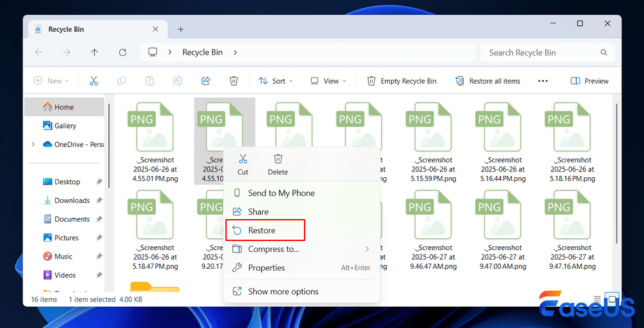Open Pictures in the sidebar
644x328 pixels.
[64, 238]
